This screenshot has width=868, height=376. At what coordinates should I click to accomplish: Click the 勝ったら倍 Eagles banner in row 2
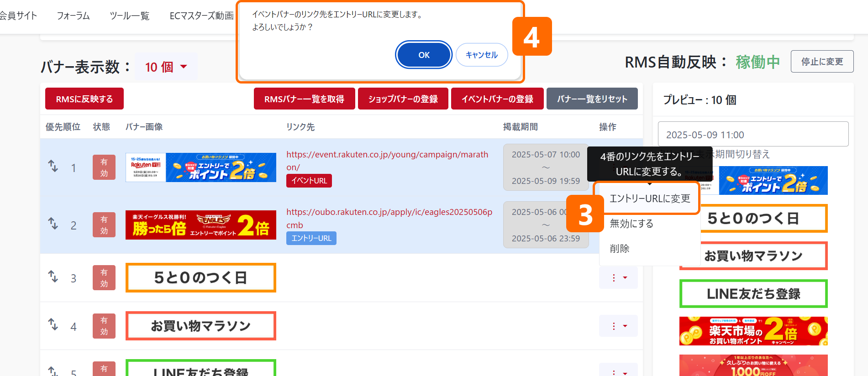coord(201,225)
